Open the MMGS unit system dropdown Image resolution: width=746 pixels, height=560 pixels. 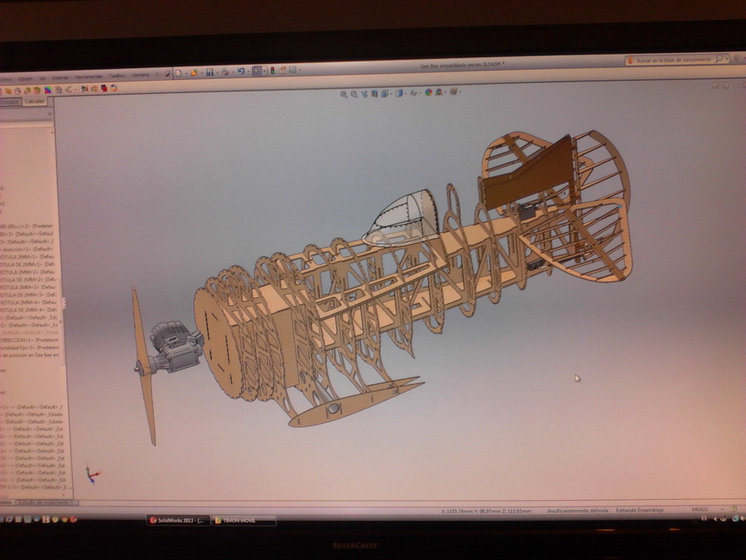700,510
